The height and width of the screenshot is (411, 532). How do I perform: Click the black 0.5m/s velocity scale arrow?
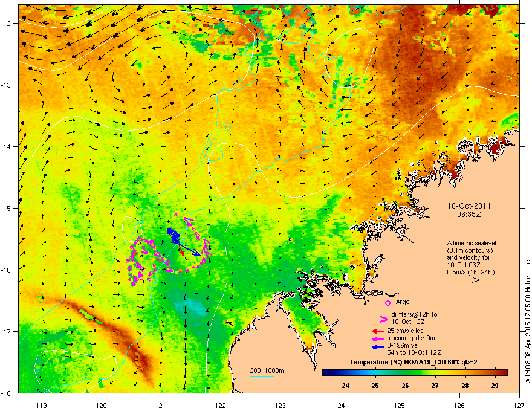[x=467, y=280]
